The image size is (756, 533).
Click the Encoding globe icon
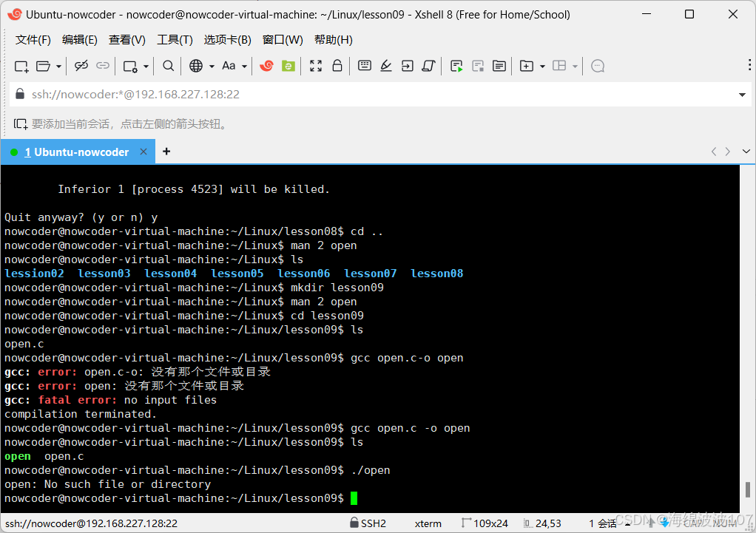point(196,66)
